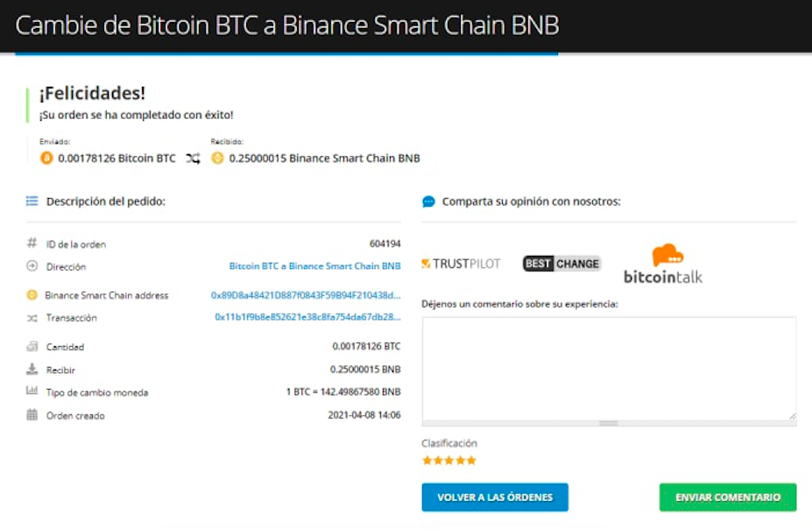This screenshot has width=812, height=529.
Task: Click the chat bubble icon beside Comparta
Action: coord(428,201)
